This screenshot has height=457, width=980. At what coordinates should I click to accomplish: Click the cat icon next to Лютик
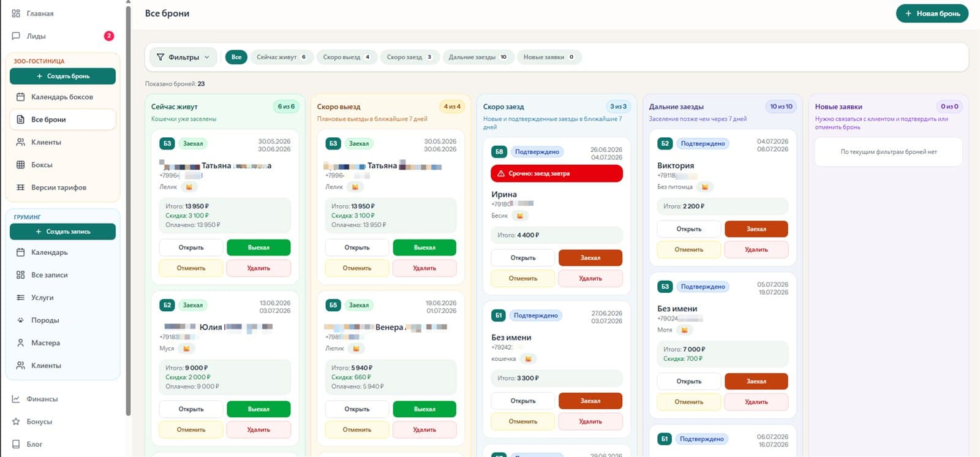pyautogui.click(x=356, y=349)
